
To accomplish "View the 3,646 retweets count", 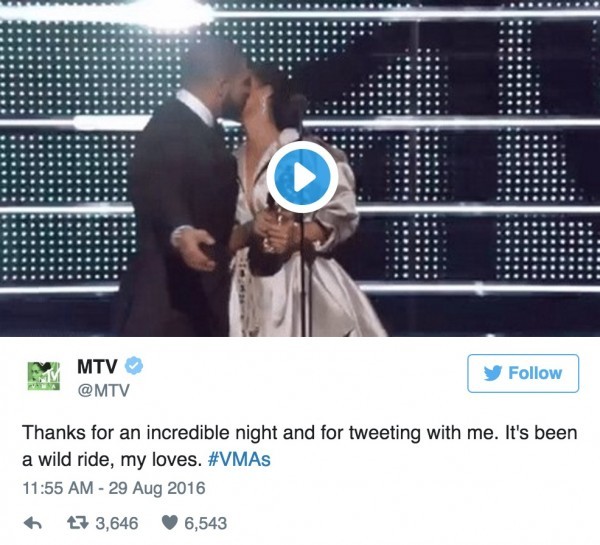I will (x=117, y=523).
